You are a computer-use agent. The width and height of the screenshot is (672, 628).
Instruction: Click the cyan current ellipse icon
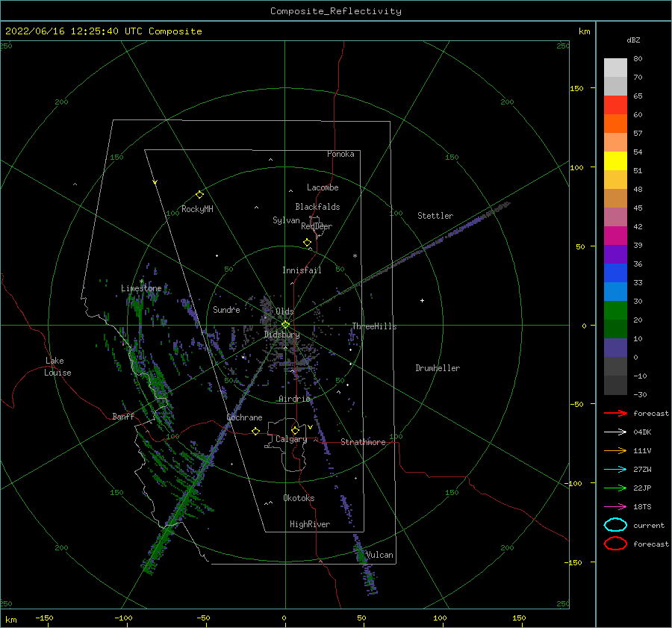click(x=615, y=525)
